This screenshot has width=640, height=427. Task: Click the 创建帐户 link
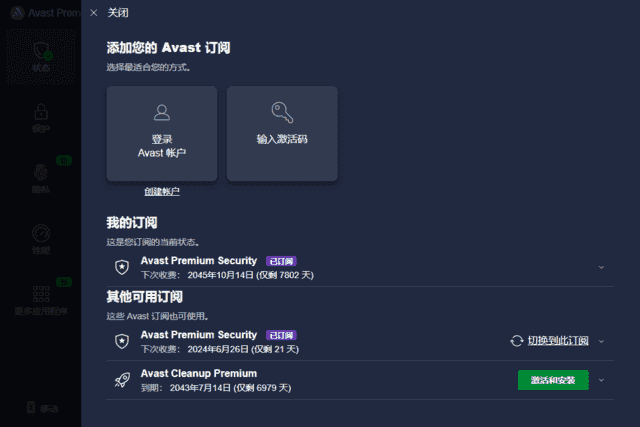162,191
